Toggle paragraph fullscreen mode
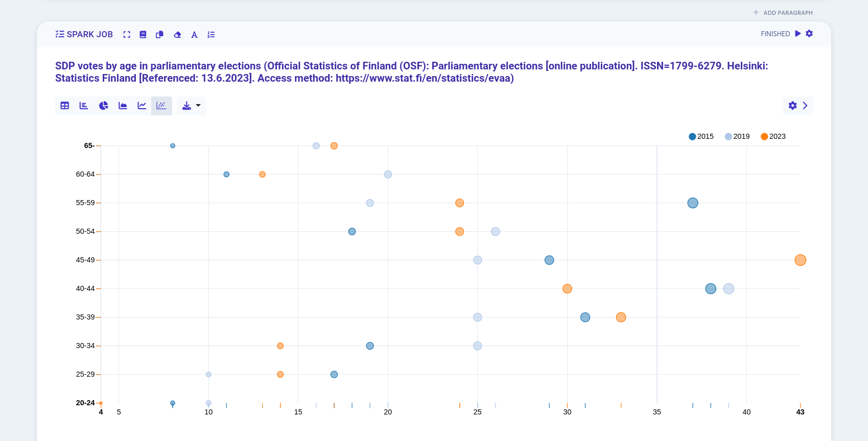868x441 pixels. [127, 35]
